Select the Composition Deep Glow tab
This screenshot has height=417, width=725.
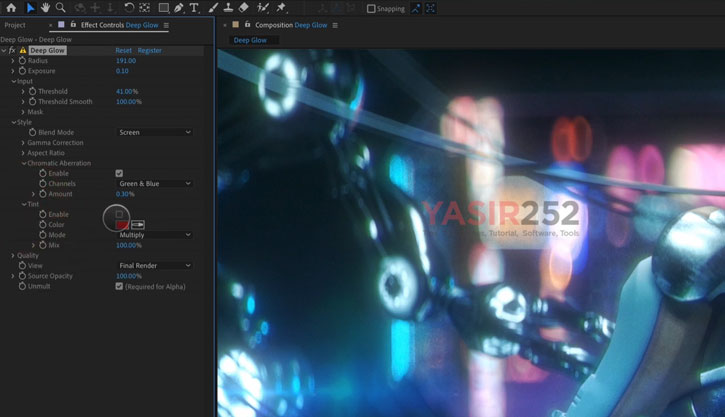tap(291, 25)
